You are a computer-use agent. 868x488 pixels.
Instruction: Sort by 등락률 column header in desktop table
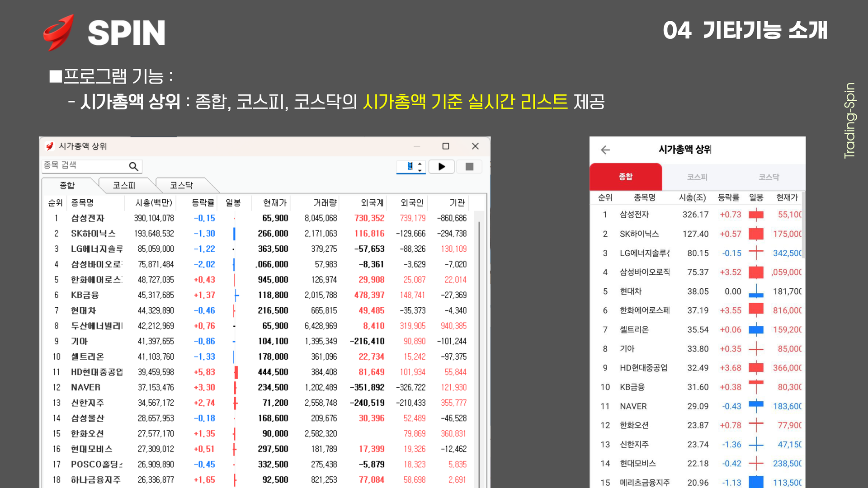point(203,203)
